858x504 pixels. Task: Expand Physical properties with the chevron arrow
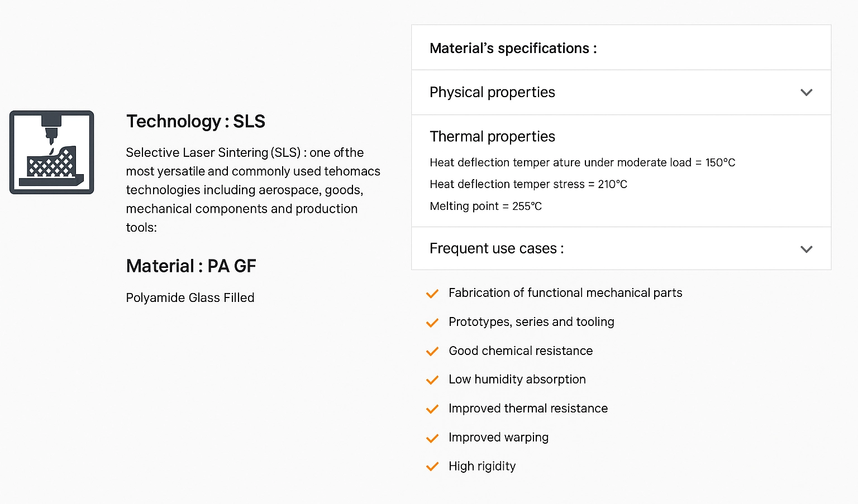(x=806, y=93)
